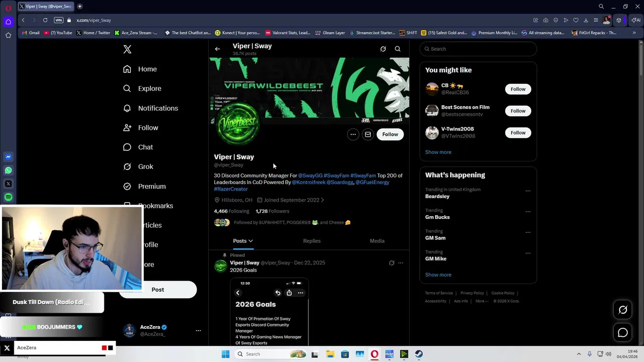Click the X logo in the sidebar
The width and height of the screenshot is (644, 362).
127,49
